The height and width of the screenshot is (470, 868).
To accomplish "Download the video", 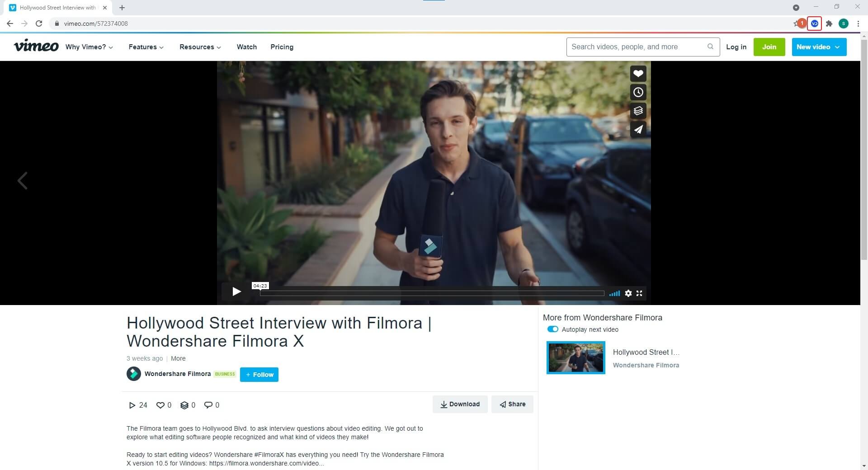I will [x=460, y=404].
